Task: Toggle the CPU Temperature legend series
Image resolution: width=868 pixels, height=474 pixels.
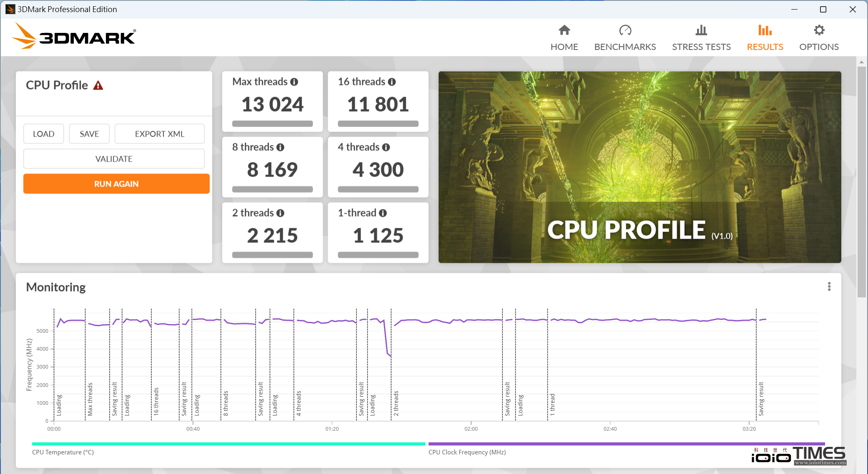Action: point(63,452)
